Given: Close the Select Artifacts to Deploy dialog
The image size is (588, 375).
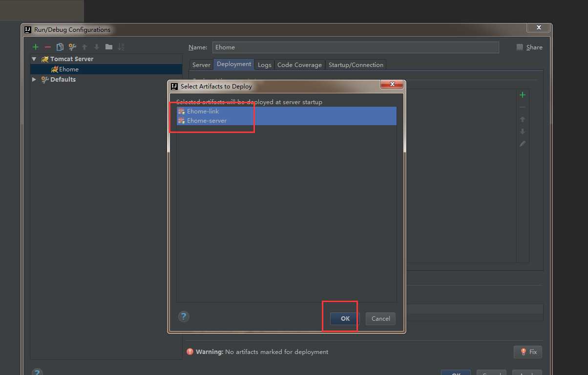Looking at the screenshot, I should point(392,85).
